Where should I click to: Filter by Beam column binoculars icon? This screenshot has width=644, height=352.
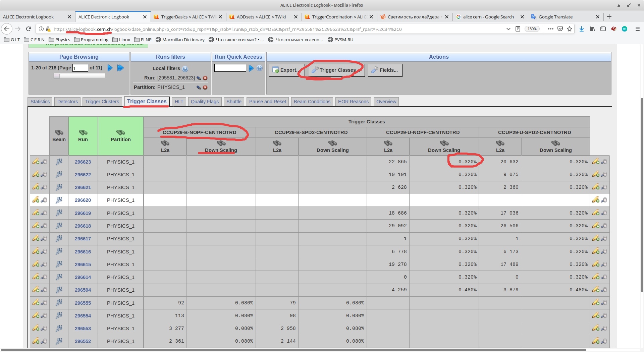click(x=59, y=132)
